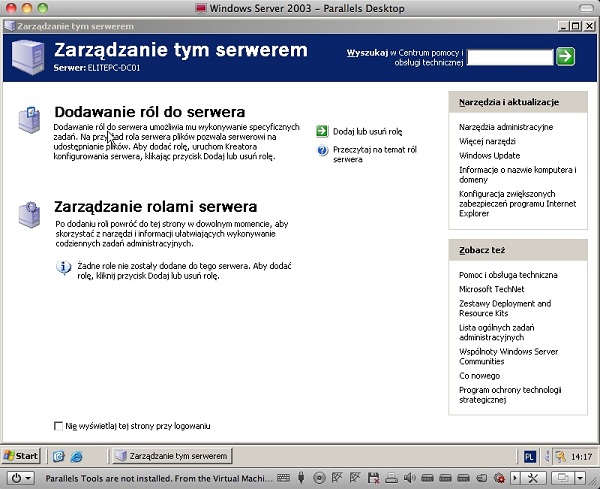Click the Parallels Tools are not installed message
This screenshot has width=600, height=489.
[x=159, y=478]
